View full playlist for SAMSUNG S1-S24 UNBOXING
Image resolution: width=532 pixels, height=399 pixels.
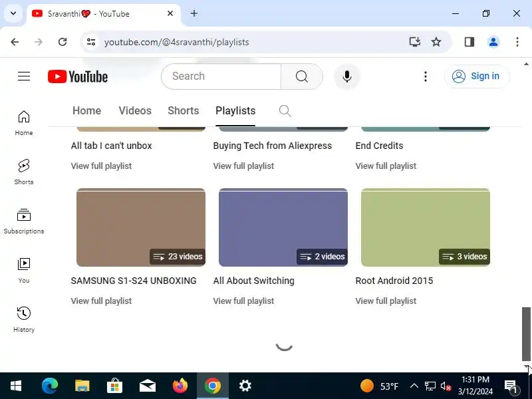coord(101,301)
